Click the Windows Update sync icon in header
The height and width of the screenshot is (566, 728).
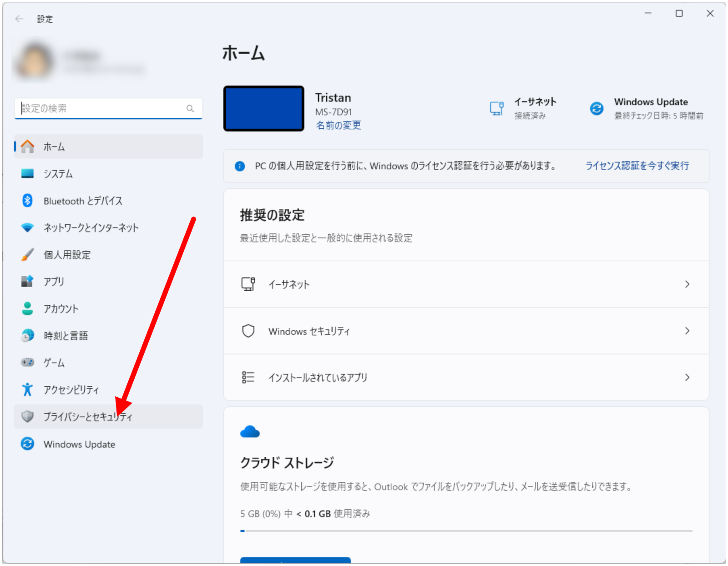point(597,108)
